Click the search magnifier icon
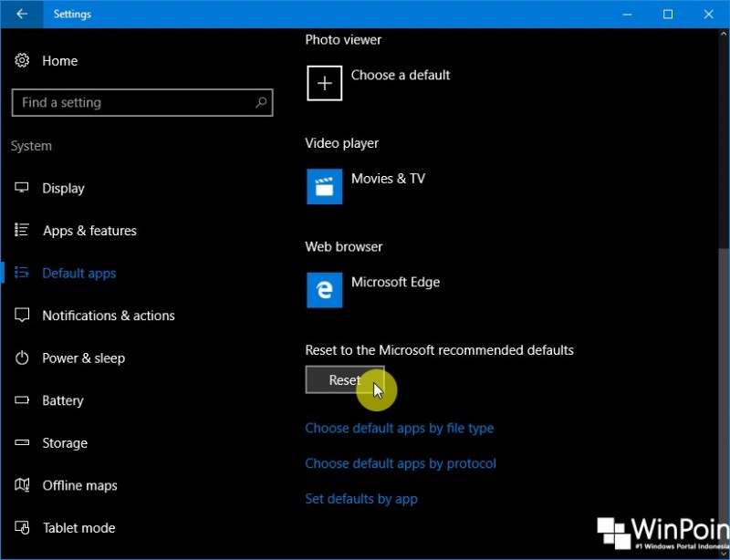Screen dimensions: 730x560 tap(261, 102)
